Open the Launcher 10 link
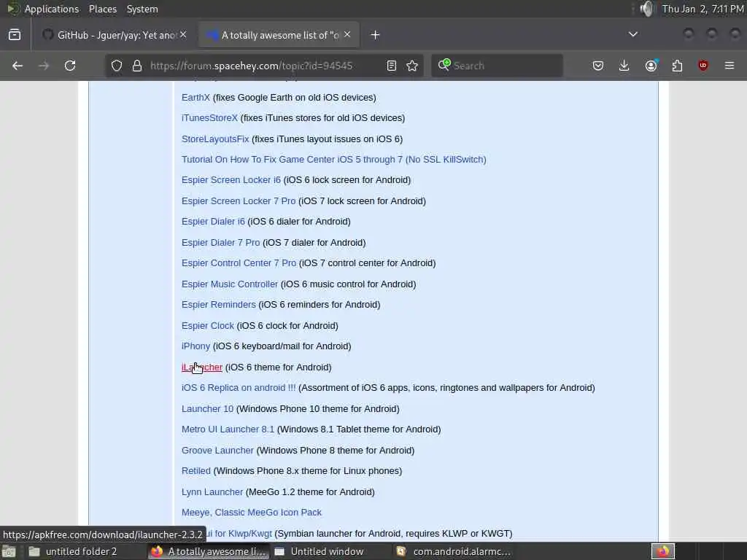 pyautogui.click(x=207, y=408)
